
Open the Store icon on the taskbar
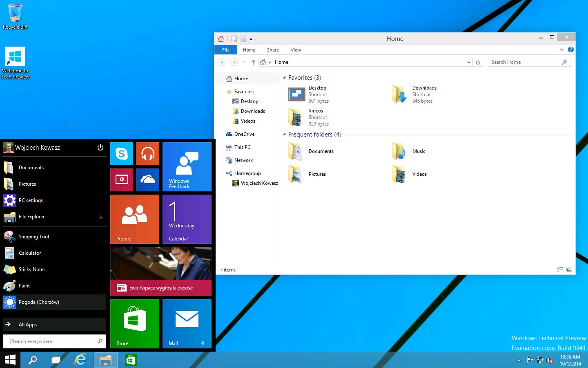pyautogui.click(x=131, y=360)
